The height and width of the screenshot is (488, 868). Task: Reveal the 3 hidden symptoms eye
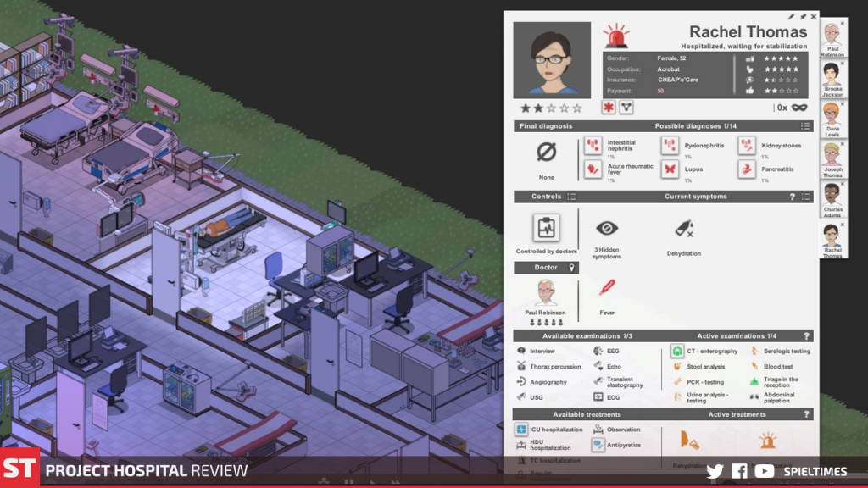pyautogui.click(x=607, y=228)
